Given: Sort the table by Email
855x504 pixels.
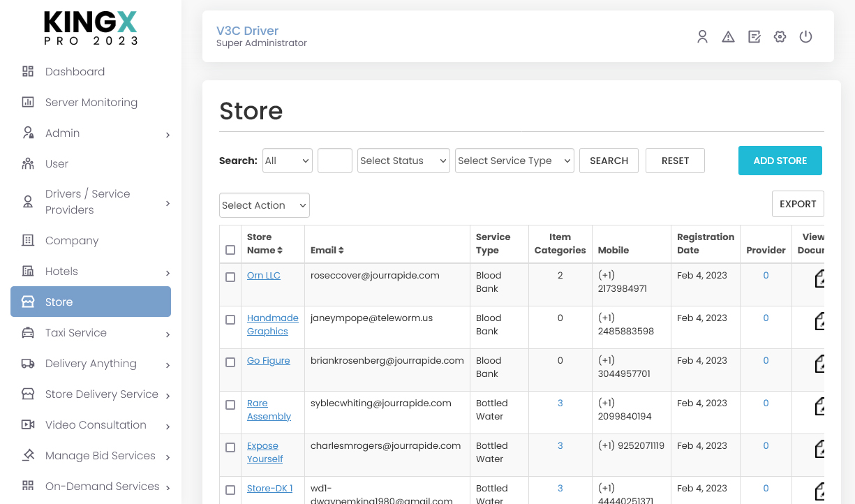Looking at the screenshot, I should click(x=327, y=250).
